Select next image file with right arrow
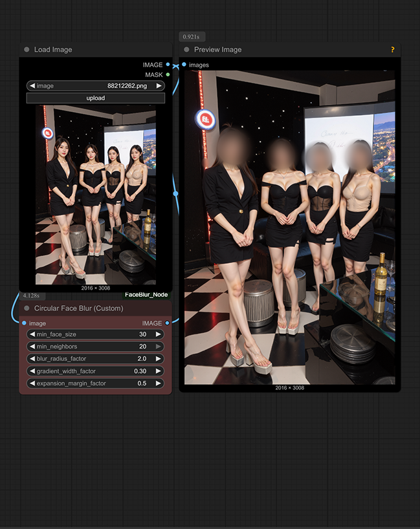The width and height of the screenshot is (420, 529). coord(159,86)
